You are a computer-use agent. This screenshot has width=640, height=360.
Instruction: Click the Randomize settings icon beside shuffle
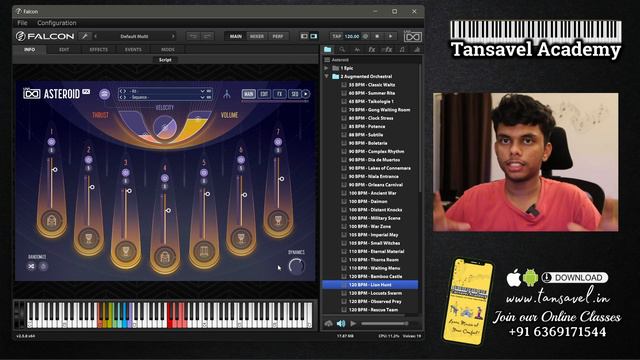(x=43, y=267)
